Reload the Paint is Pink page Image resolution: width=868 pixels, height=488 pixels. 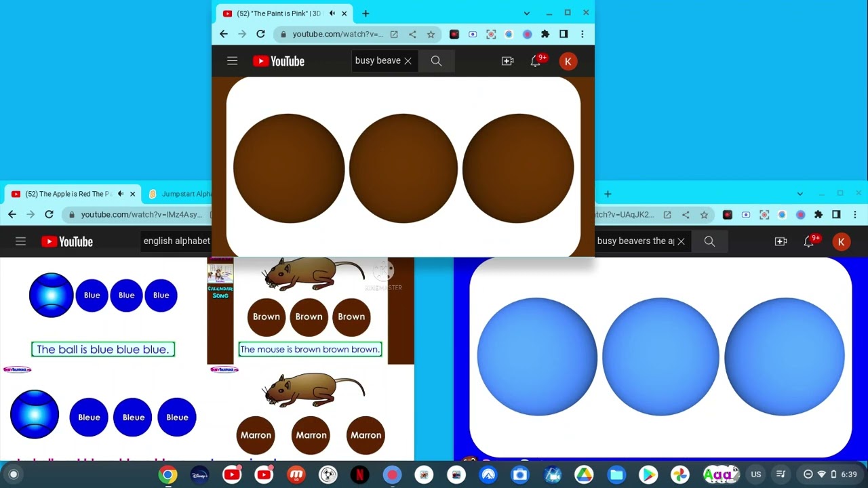point(260,34)
